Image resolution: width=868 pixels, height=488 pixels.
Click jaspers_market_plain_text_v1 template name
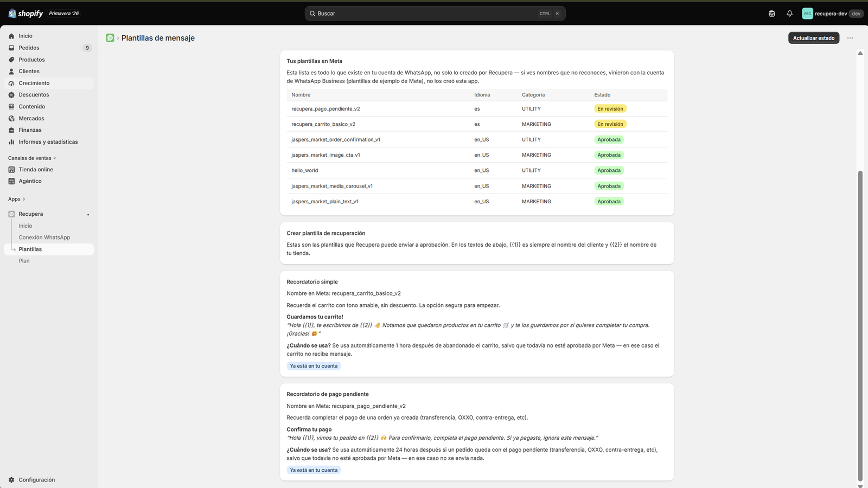coord(325,202)
